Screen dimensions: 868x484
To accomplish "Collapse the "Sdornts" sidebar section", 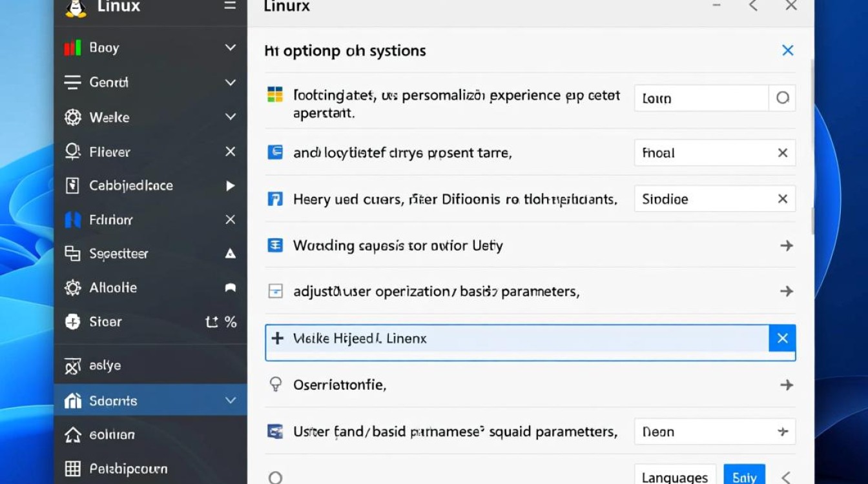I will click(x=231, y=400).
